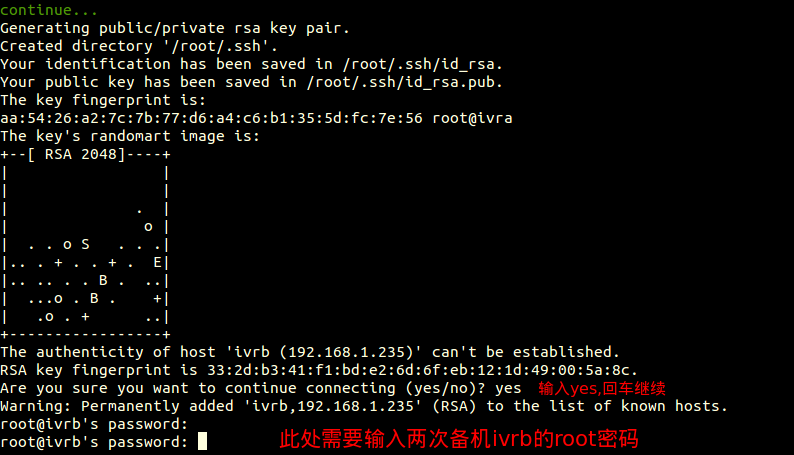Image resolution: width=794 pixels, height=455 pixels.
Task: Click the terminal cursor block after the password prompt
Action: 202,442
